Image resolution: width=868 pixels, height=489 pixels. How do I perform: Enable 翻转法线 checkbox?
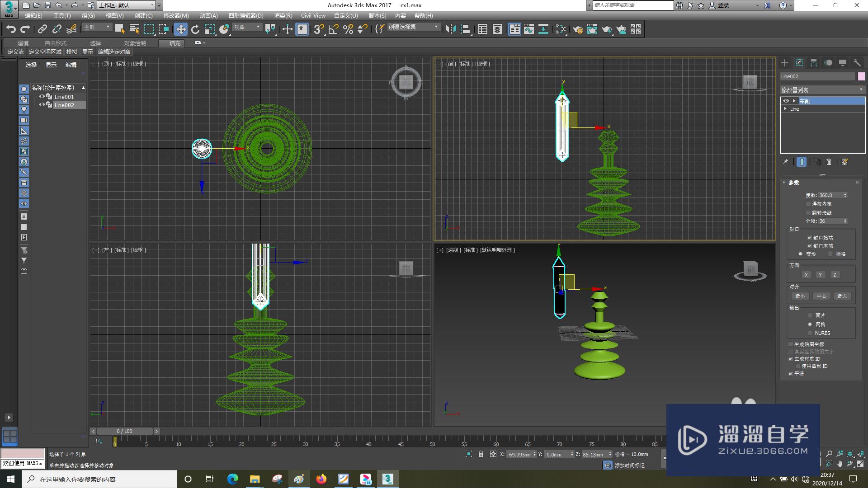point(808,212)
